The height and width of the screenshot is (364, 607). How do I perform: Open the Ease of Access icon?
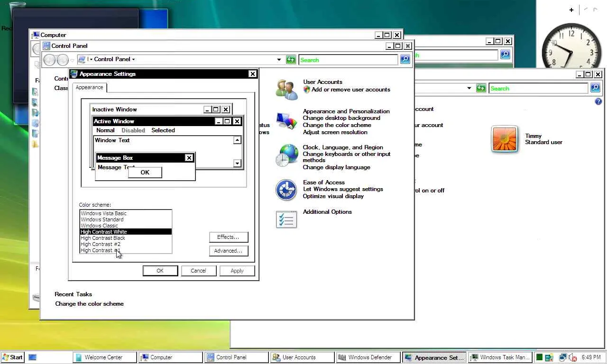[286, 190]
